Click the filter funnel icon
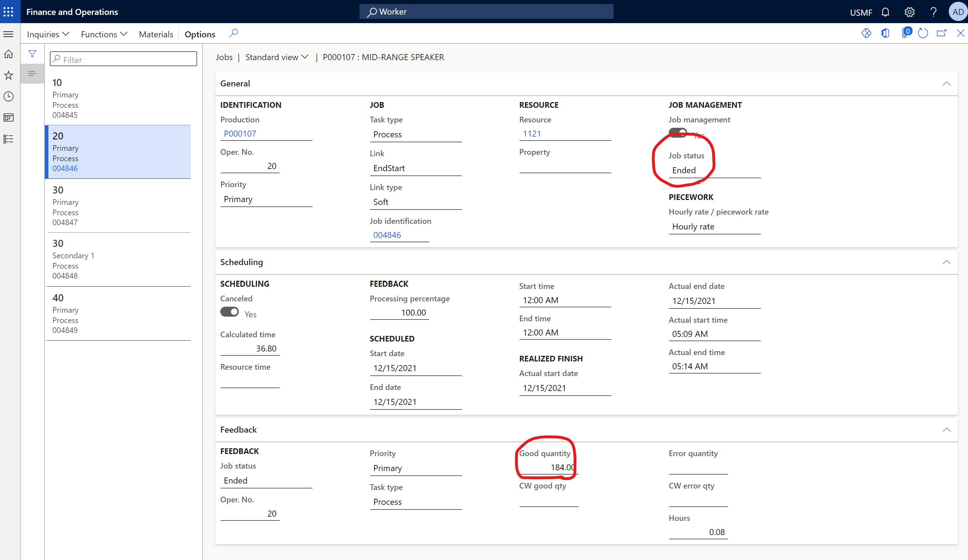The height and width of the screenshot is (560, 968). [32, 54]
